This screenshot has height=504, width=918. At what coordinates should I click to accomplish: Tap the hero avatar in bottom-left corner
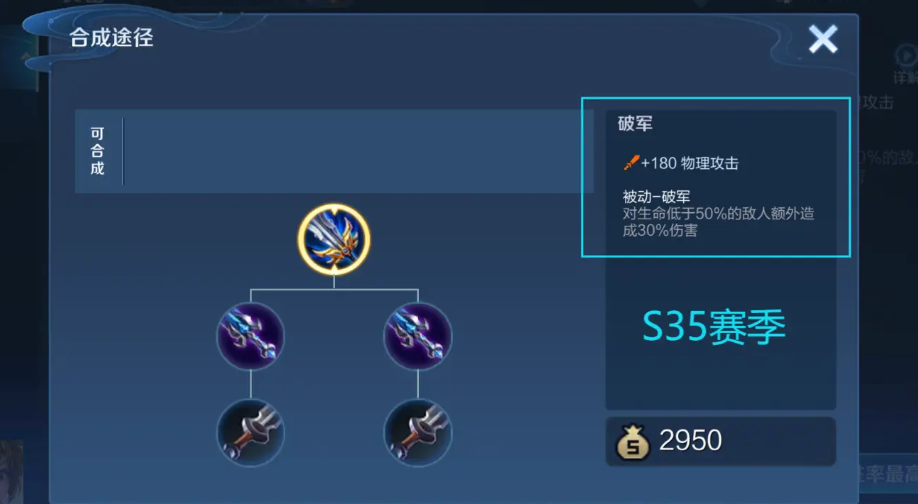pyautogui.click(x=12, y=472)
